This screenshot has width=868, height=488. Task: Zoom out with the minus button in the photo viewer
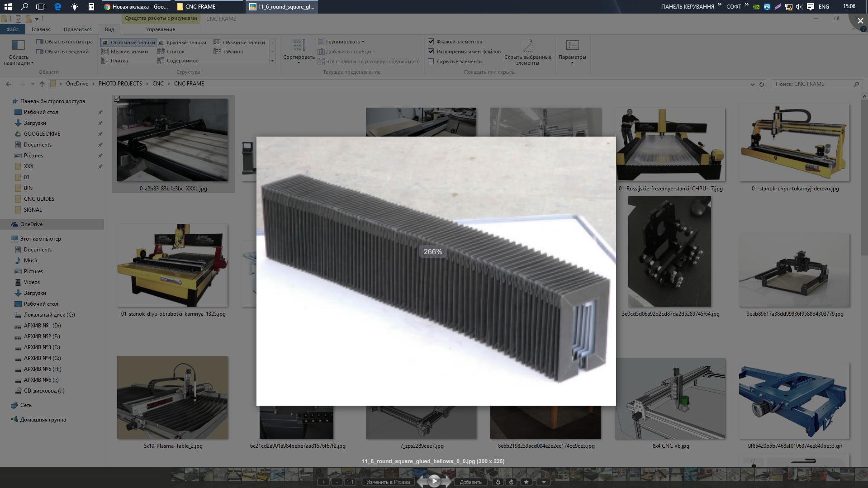tap(337, 482)
